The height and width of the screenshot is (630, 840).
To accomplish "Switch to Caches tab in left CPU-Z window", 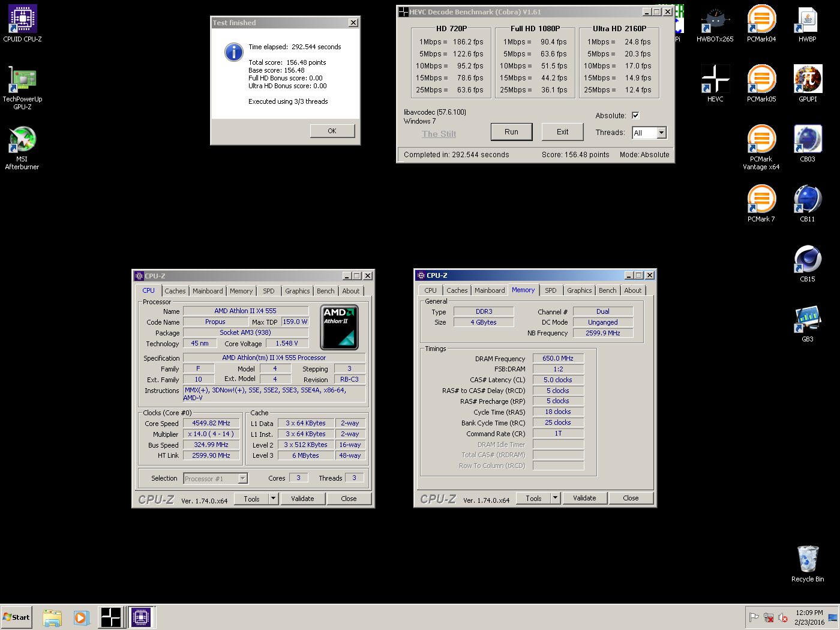I will pos(175,291).
